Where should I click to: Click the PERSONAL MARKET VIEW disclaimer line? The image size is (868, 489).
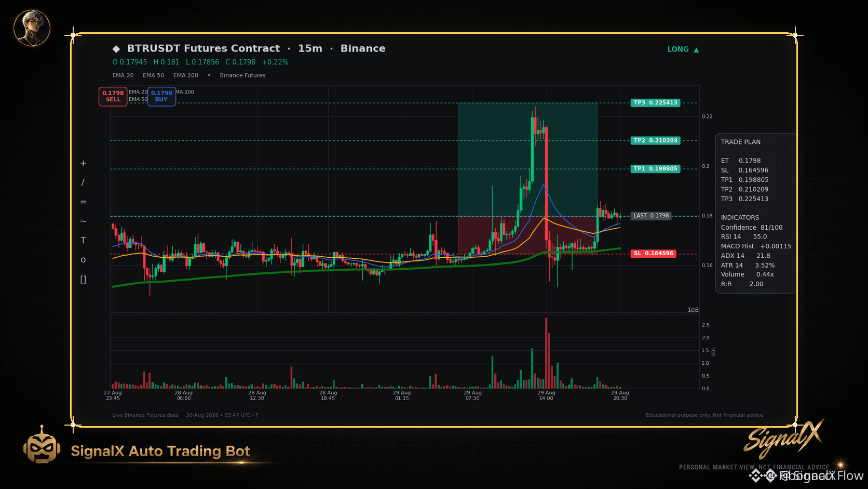(x=754, y=467)
